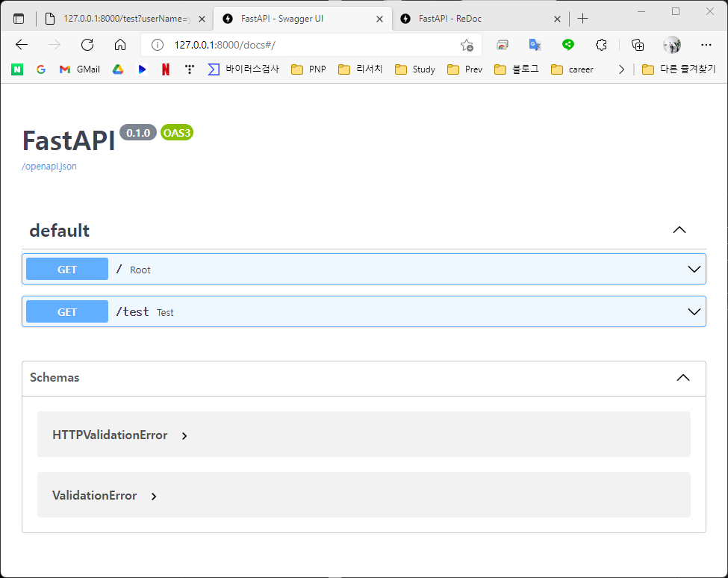Close the FastAPI - ReDoc tab
728x578 pixels.
click(557, 19)
